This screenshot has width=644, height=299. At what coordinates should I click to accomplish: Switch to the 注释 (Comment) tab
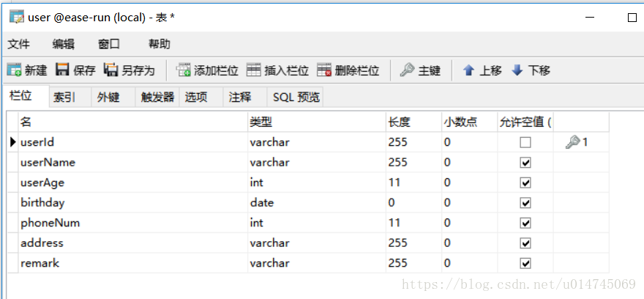click(245, 97)
